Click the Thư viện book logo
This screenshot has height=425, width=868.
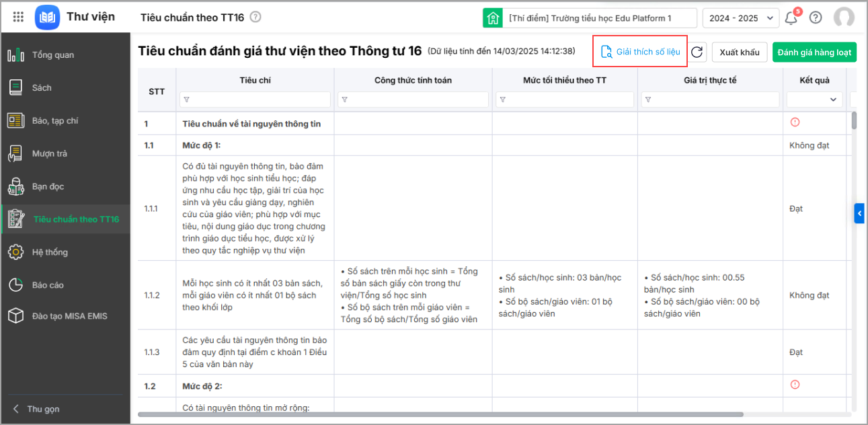click(47, 17)
